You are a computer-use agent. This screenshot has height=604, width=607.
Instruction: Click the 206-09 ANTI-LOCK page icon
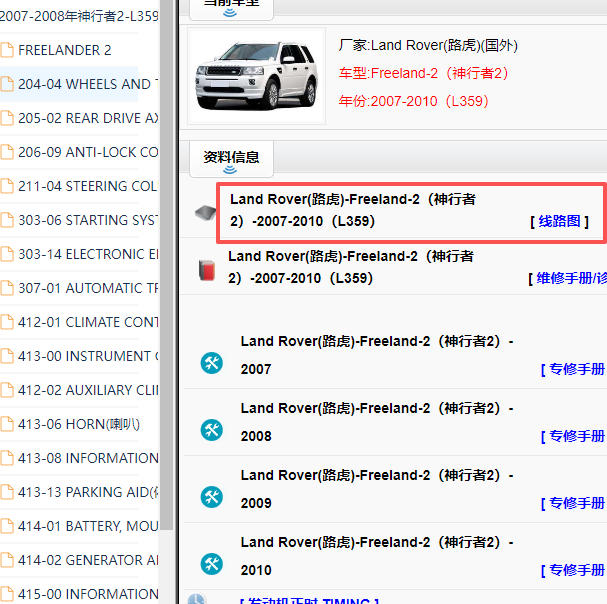pos(6,152)
